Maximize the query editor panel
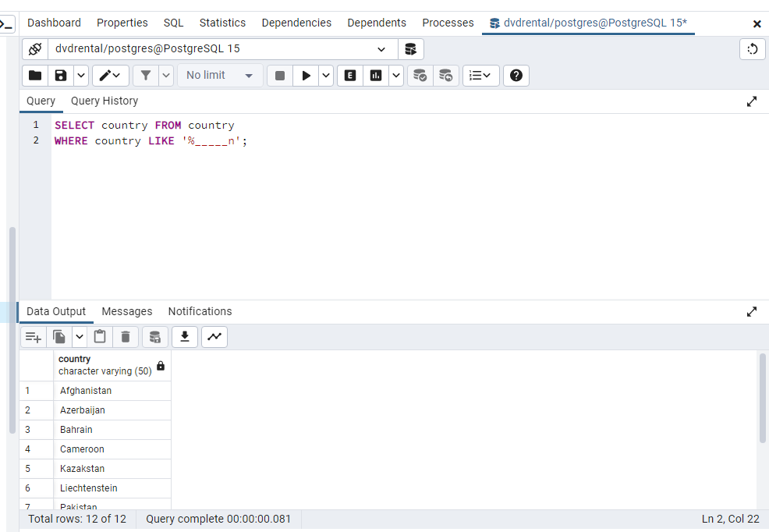The height and width of the screenshot is (532, 769). tap(752, 101)
